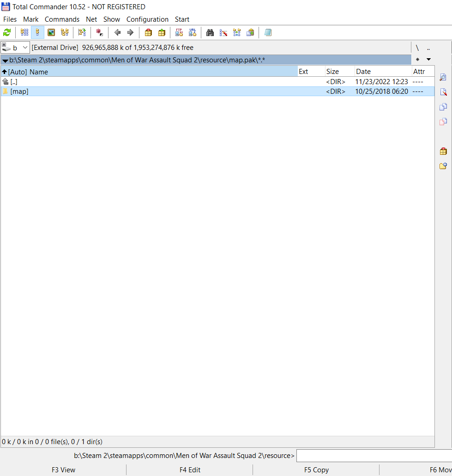Click the F4 Edit button

point(190,470)
